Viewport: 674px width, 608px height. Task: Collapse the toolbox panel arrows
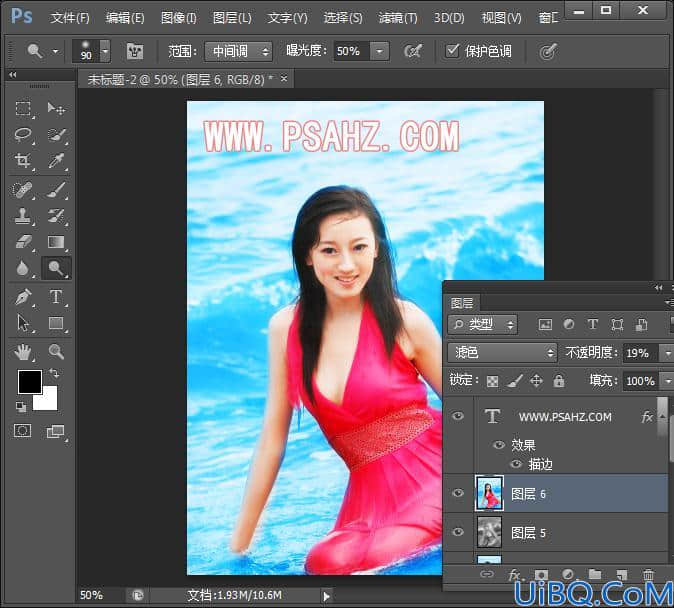coord(13,75)
